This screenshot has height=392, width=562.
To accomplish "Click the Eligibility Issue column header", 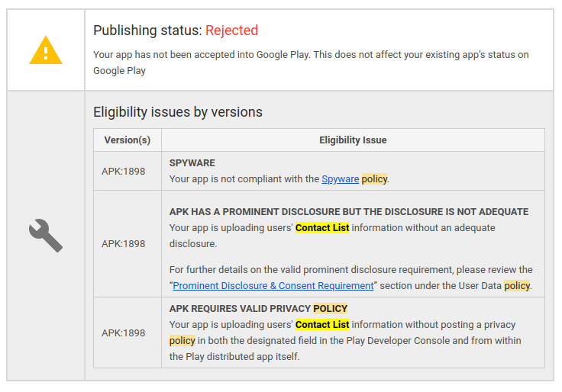I will 353,140.
